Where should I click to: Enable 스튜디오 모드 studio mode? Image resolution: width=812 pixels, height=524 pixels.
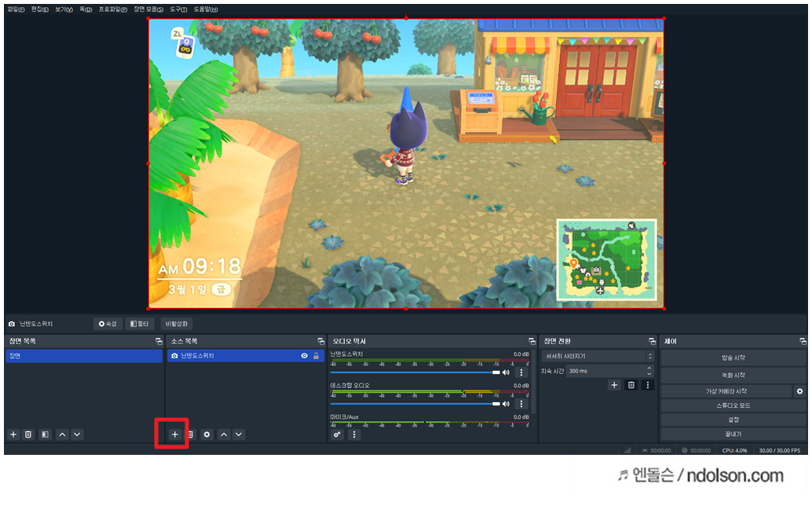click(733, 405)
